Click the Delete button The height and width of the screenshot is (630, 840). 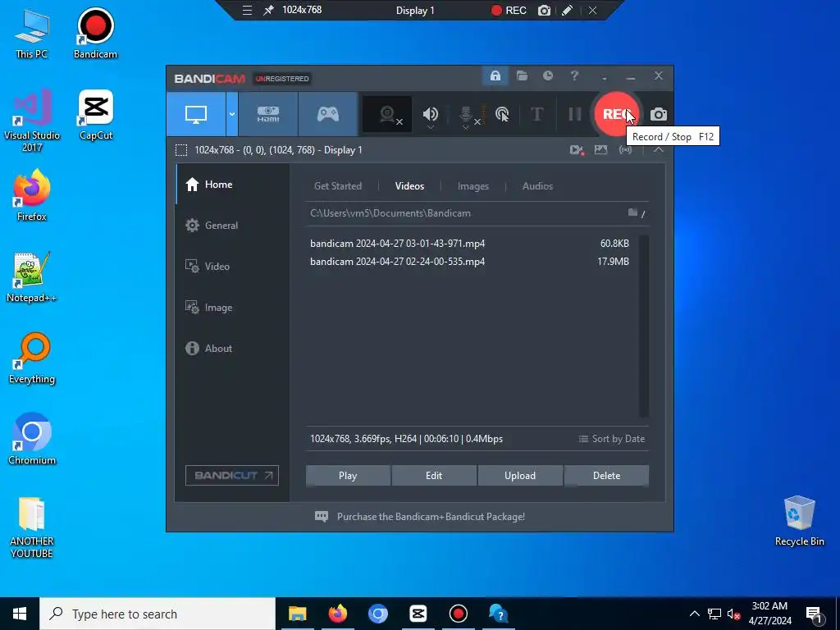pyautogui.click(x=606, y=476)
